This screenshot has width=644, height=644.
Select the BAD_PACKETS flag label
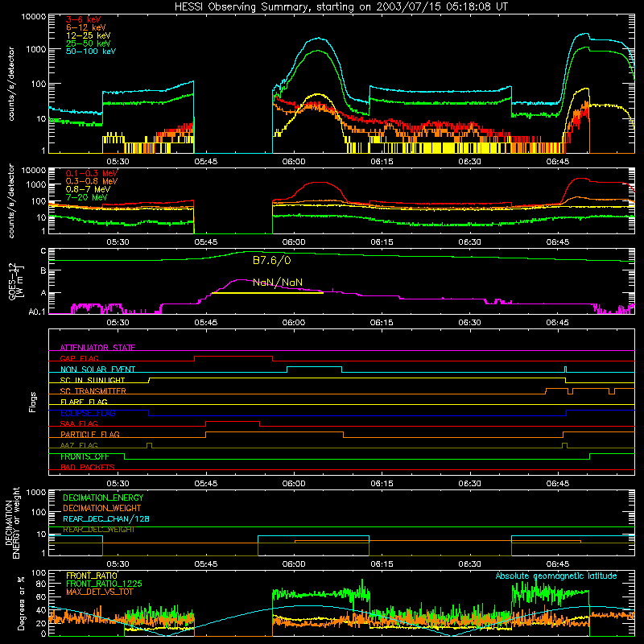[88, 467]
